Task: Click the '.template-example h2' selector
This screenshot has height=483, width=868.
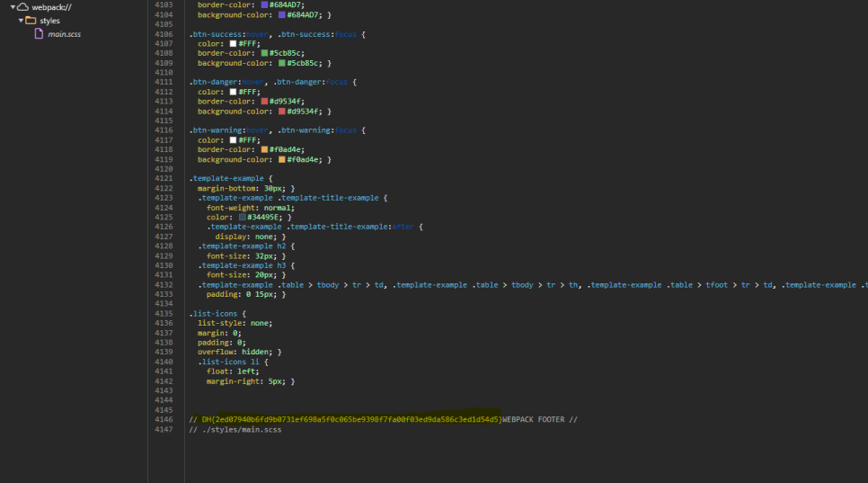Action: 242,246
